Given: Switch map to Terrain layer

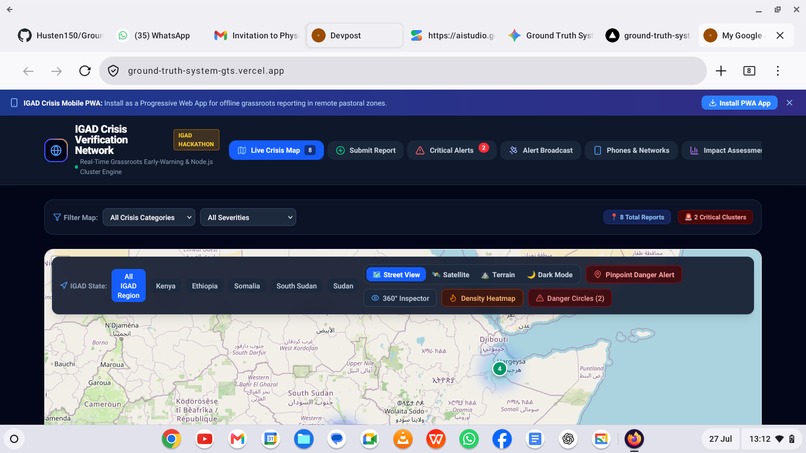Looking at the screenshot, I should coord(498,275).
